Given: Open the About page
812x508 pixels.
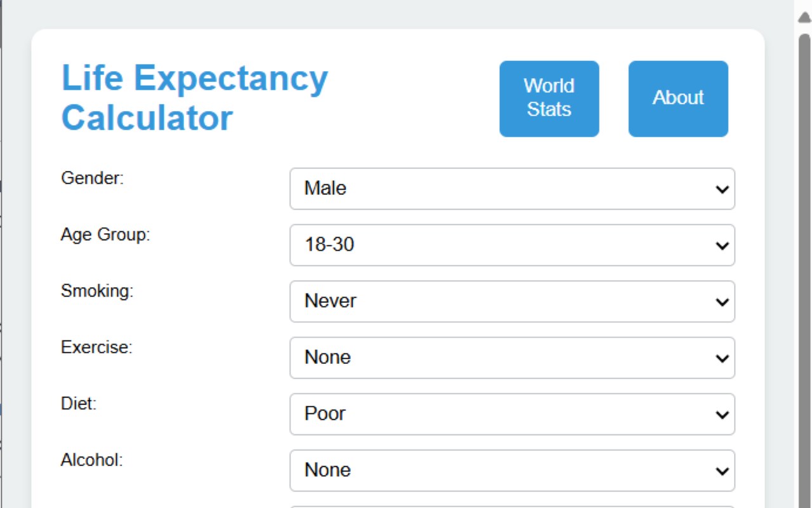Looking at the screenshot, I should coord(678,98).
